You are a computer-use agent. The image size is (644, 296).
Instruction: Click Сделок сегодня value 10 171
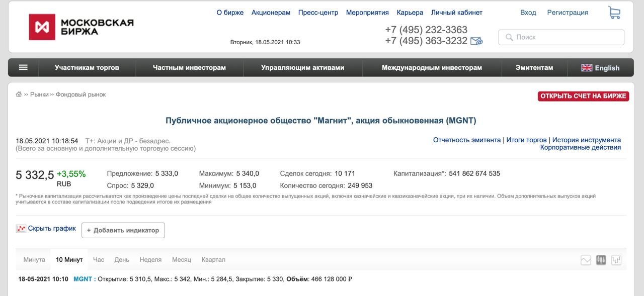click(x=345, y=174)
